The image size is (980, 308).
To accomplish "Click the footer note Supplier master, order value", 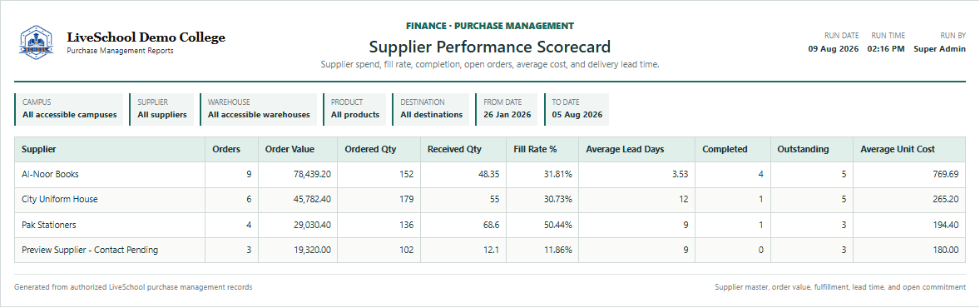I will tap(840, 287).
